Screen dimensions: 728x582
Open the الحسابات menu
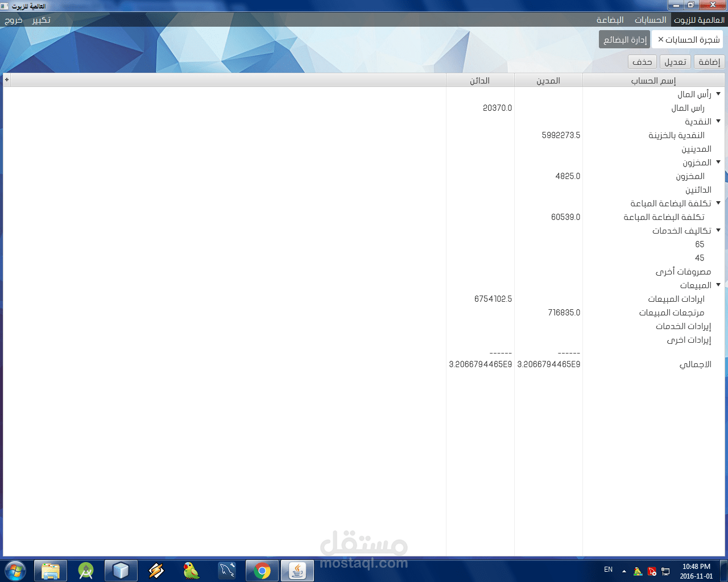pyautogui.click(x=651, y=20)
